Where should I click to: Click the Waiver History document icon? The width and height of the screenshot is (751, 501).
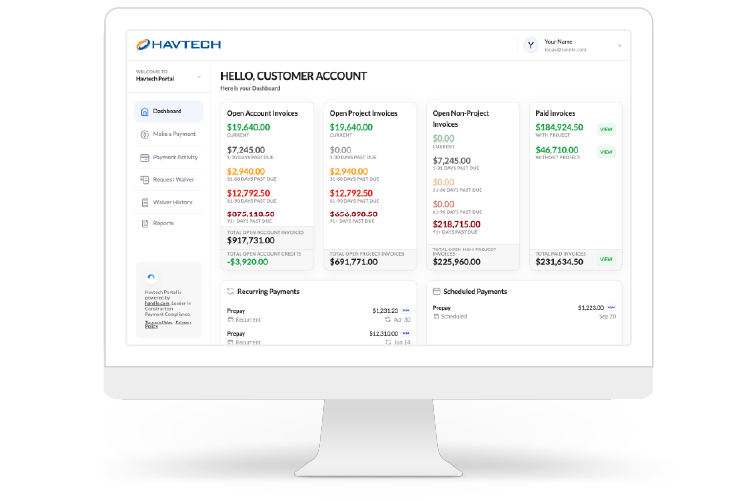145,202
